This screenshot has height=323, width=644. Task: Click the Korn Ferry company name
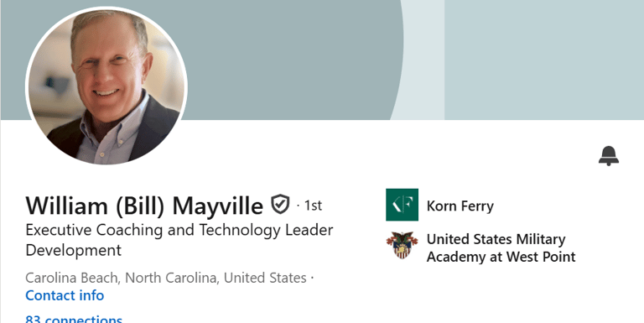pos(460,206)
